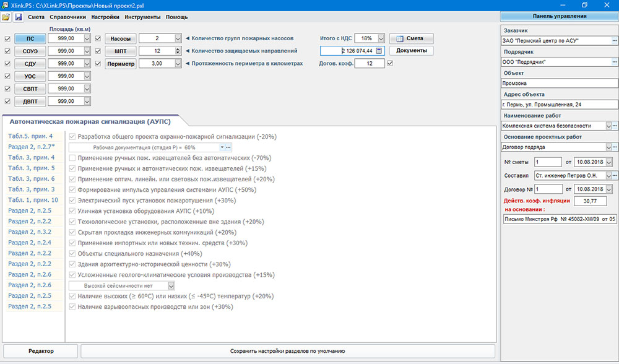Click ellipsis button beside Рабочая документация dropdown

(228, 147)
